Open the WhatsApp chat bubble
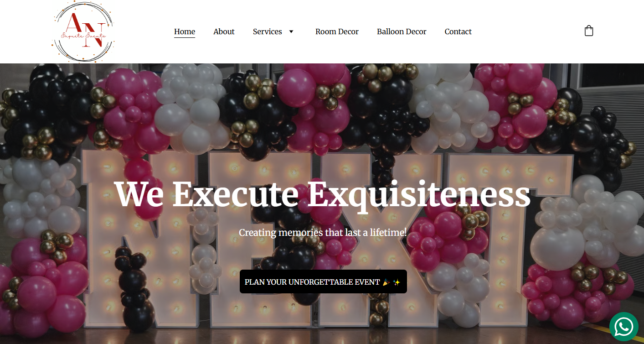 click(x=624, y=327)
